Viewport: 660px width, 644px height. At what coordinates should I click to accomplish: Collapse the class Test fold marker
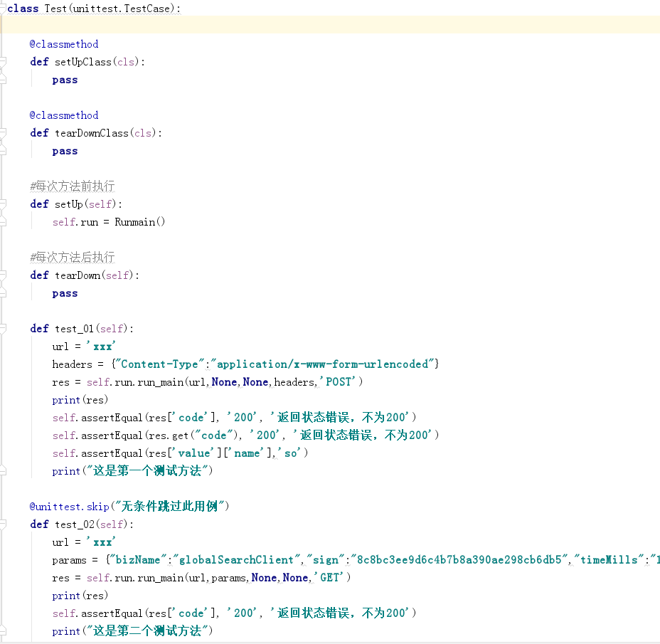(3, 9)
